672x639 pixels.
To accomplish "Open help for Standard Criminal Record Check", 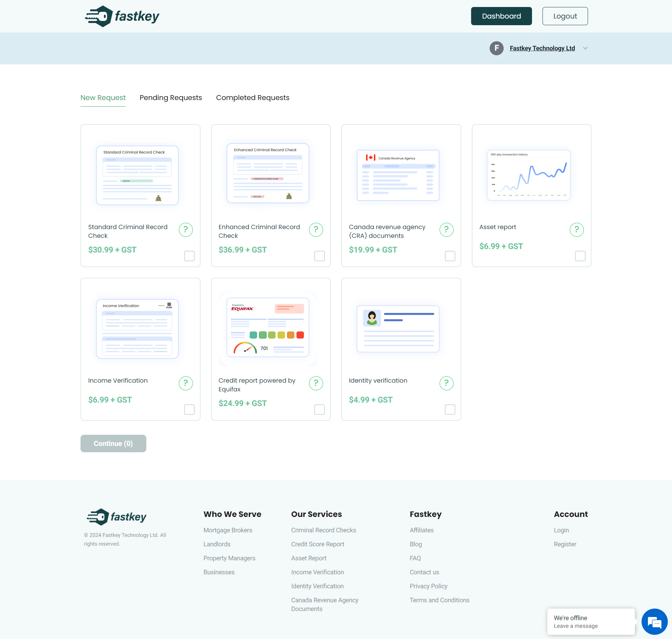I will point(186,230).
